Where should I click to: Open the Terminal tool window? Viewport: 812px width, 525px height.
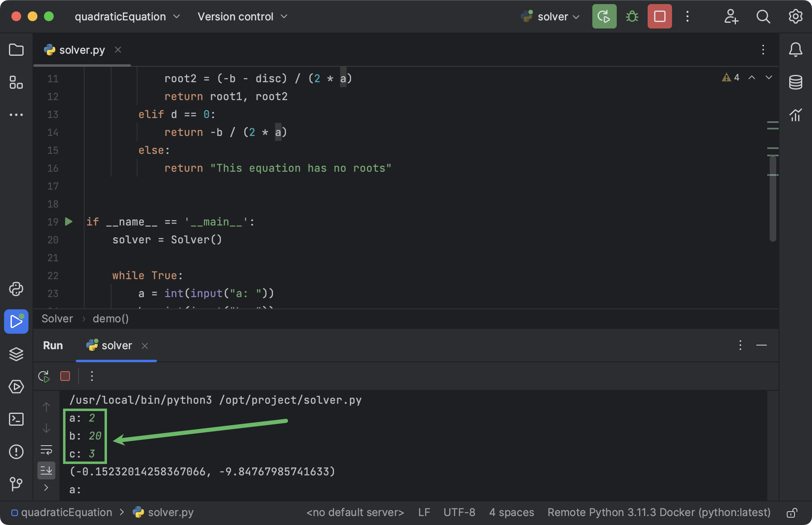(x=16, y=419)
